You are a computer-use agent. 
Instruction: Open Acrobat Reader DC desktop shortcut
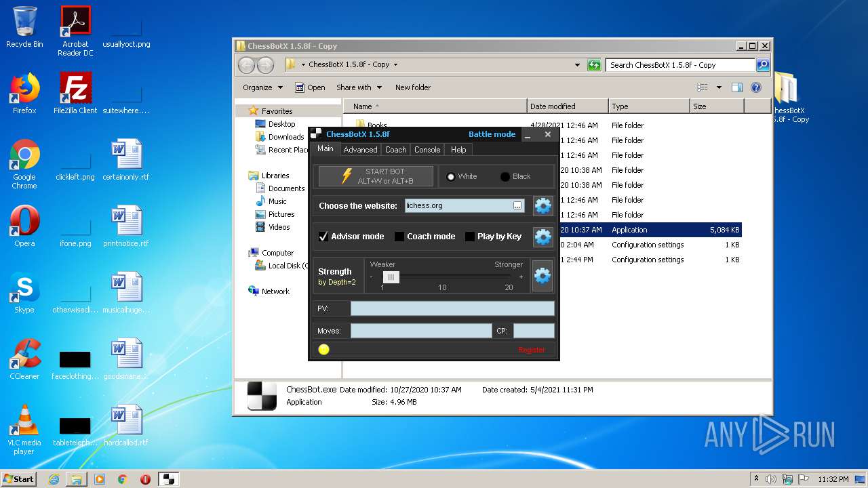pos(75,31)
